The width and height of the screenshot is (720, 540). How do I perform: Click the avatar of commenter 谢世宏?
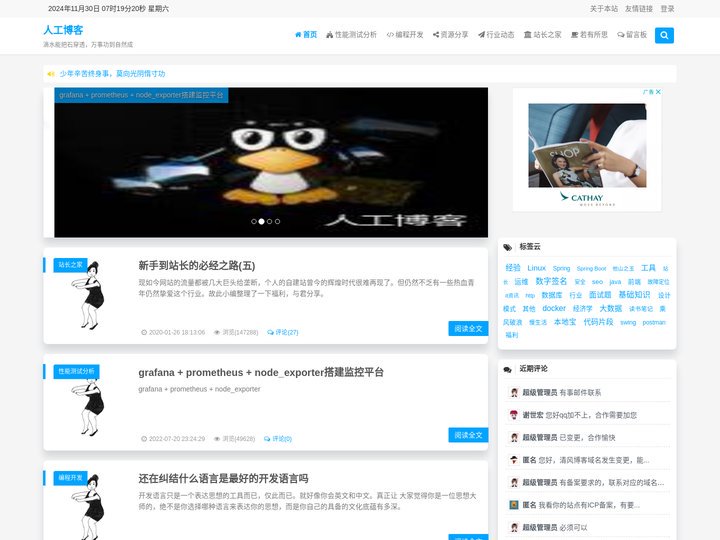click(x=514, y=415)
